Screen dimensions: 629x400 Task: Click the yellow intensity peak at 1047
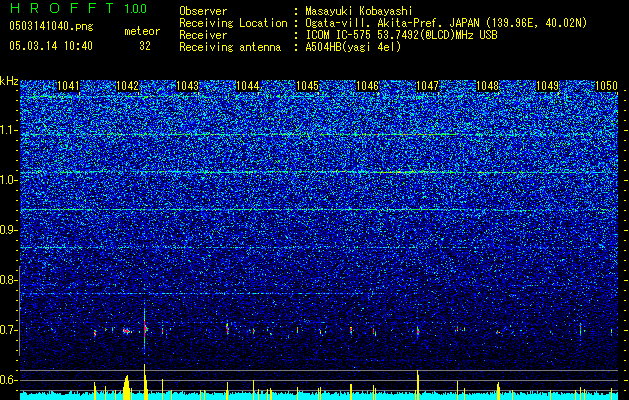point(418,385)
